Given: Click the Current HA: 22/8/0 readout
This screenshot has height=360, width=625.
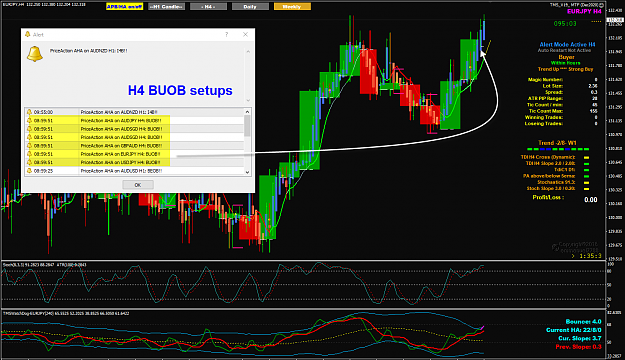Looking at the screenshot, I should (x=574, y=330).
